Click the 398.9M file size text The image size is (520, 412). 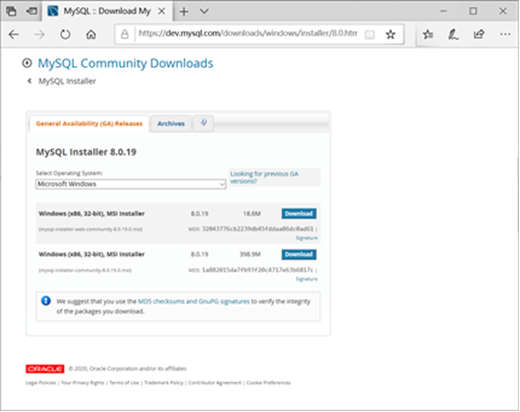(250, 255)
